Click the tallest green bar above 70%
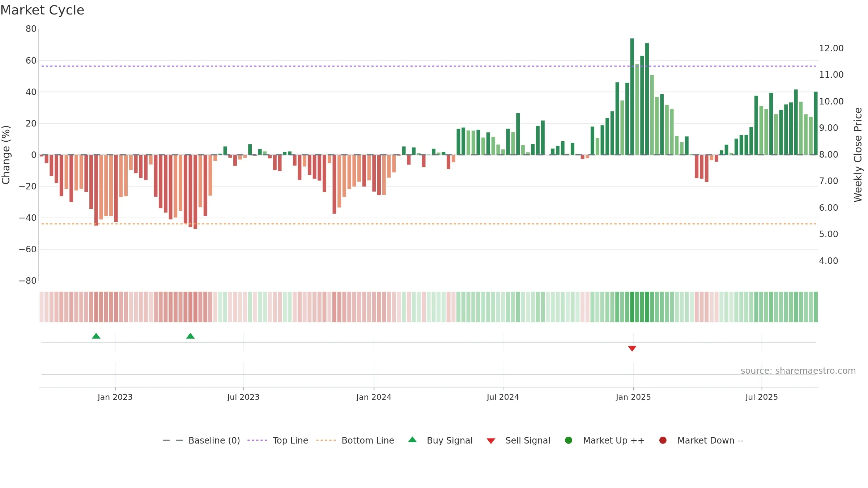This screenshot has height=488, width=868. point(632,97)
